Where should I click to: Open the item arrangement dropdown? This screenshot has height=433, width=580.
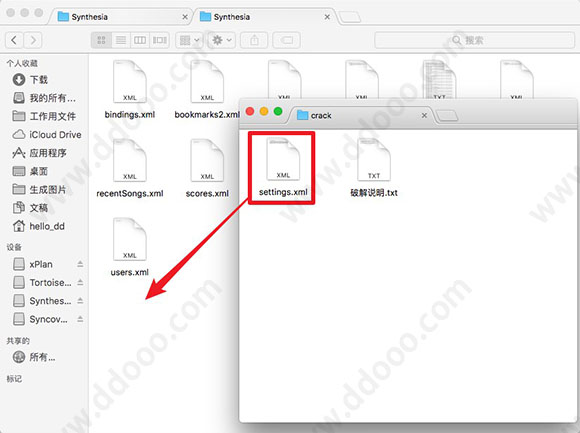(189, 40)
